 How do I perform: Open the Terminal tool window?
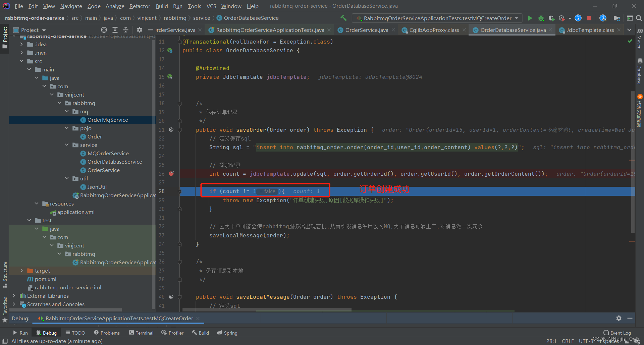[141, 333]
